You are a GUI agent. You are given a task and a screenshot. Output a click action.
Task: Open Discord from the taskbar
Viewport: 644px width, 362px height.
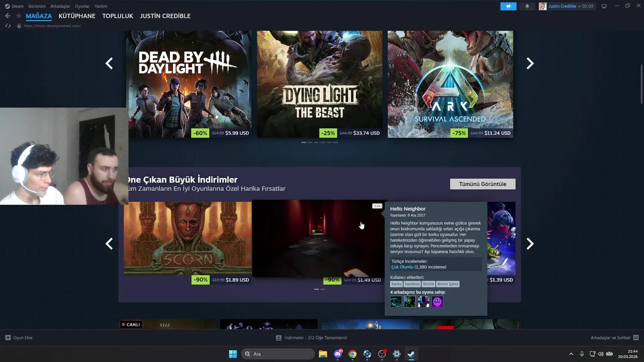click(338, 354)
